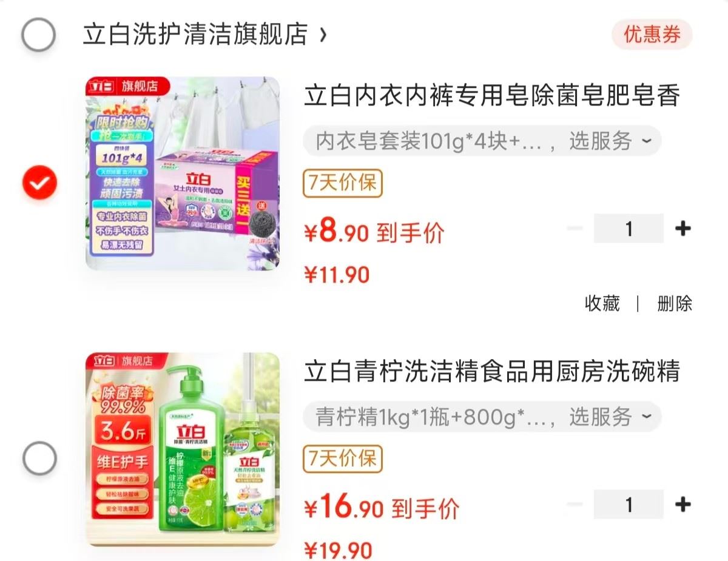
Task: Open the lime dish soap product thumbnail
Action: pos(183,449)
